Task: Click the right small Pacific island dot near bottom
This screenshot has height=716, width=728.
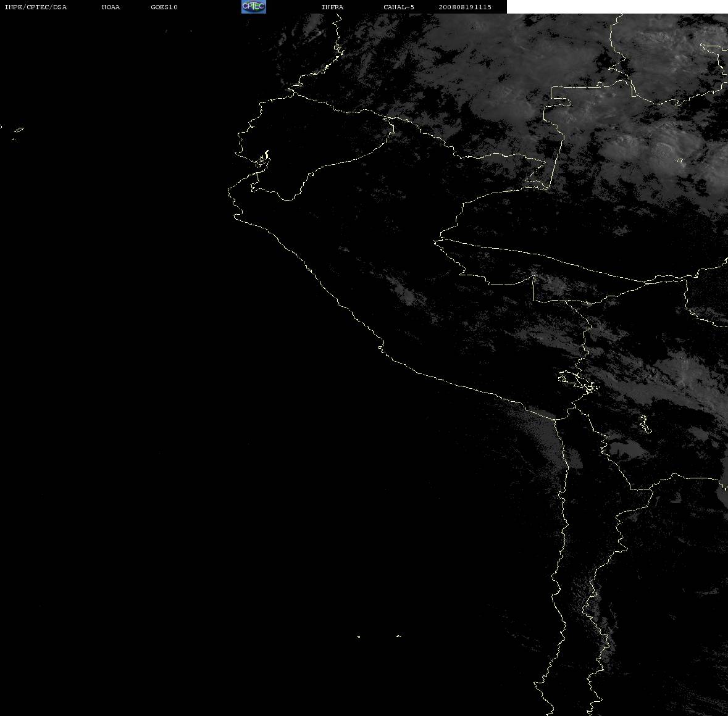Action: point(398,636)
